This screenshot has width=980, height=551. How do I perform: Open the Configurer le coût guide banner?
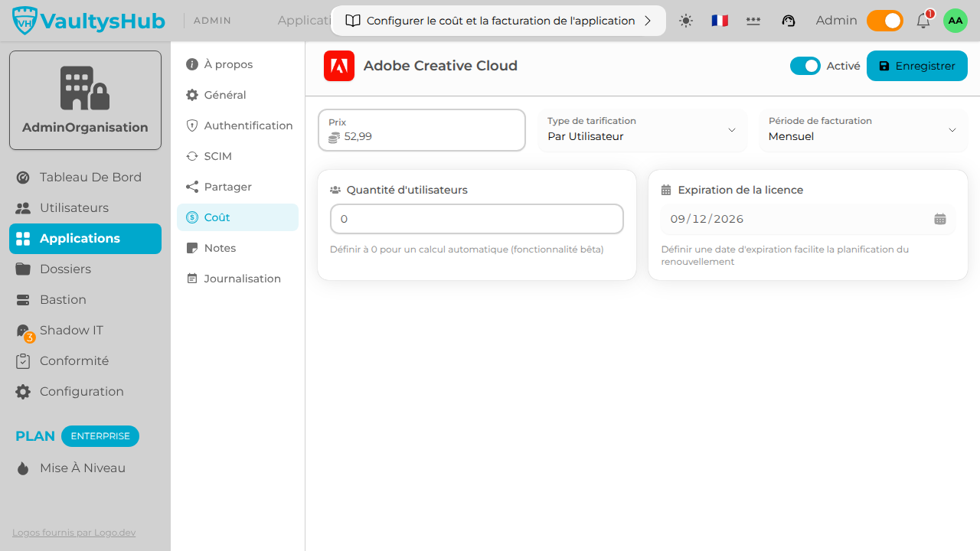498,21
